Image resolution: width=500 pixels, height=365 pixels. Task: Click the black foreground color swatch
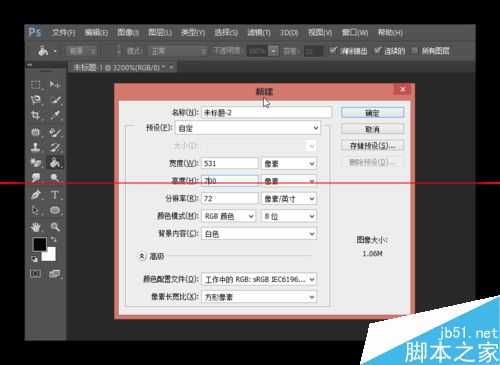40,245
